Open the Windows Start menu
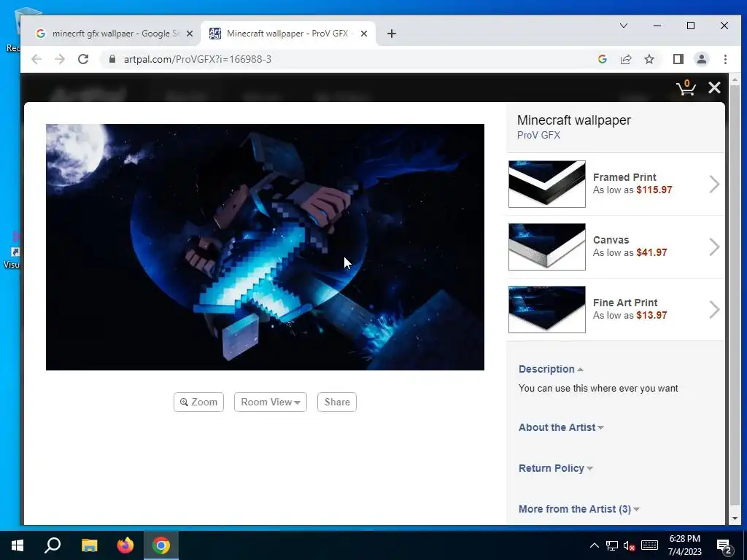747x560 pixels. click(18, 545)
